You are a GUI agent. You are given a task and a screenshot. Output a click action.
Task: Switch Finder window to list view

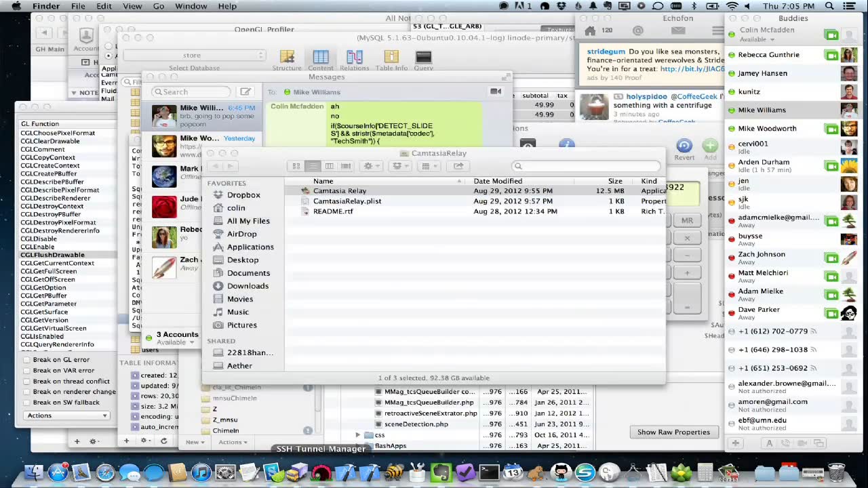pyautogui.click(x=313, y=166)
